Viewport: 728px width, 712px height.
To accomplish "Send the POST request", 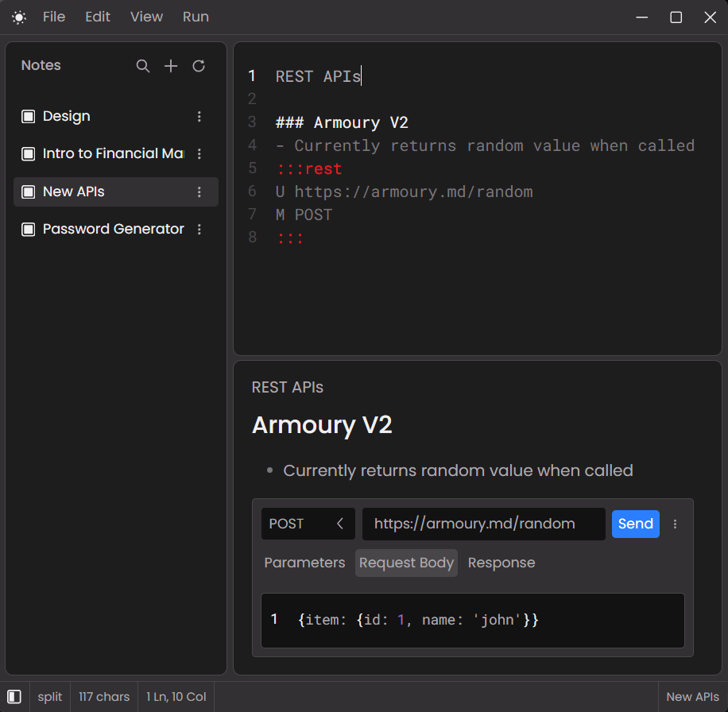I will 635,524.
